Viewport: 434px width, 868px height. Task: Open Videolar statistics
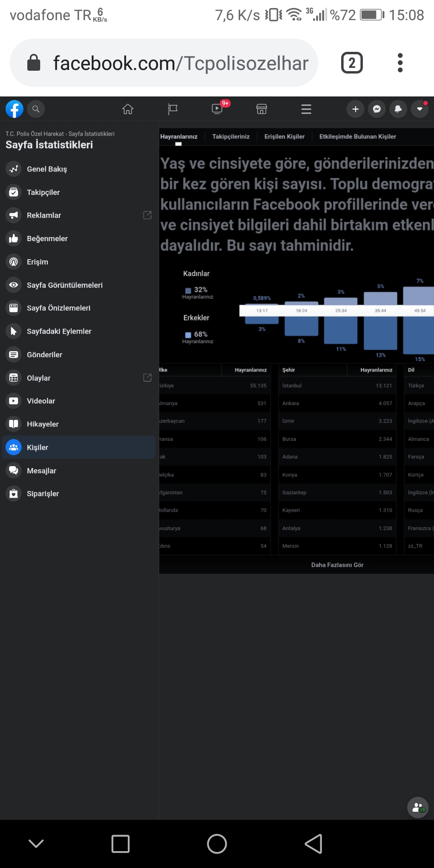[x=79, y=401]
